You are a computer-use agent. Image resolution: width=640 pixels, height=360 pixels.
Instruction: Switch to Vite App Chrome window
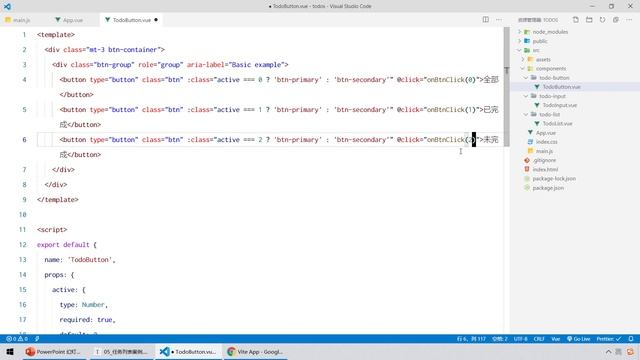[x=255, y=351]
